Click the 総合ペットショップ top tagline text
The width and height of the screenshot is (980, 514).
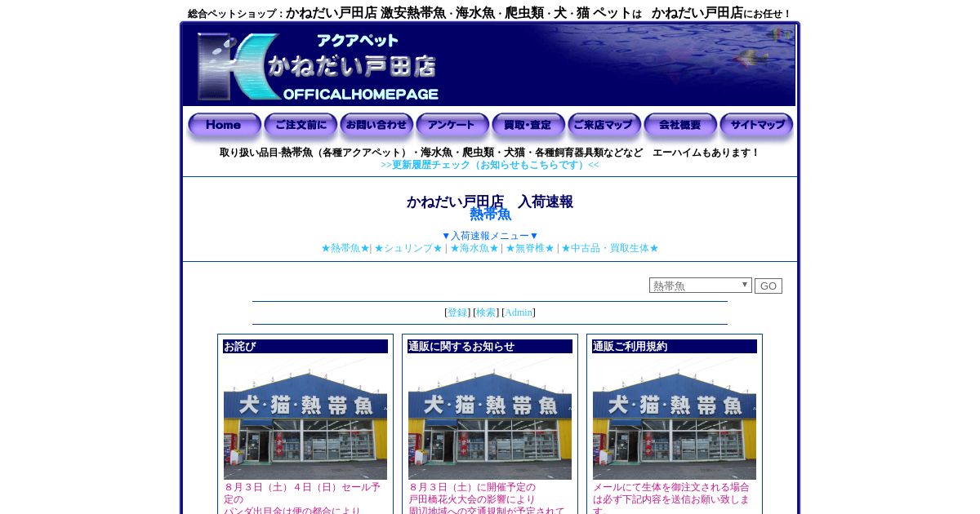490,13
